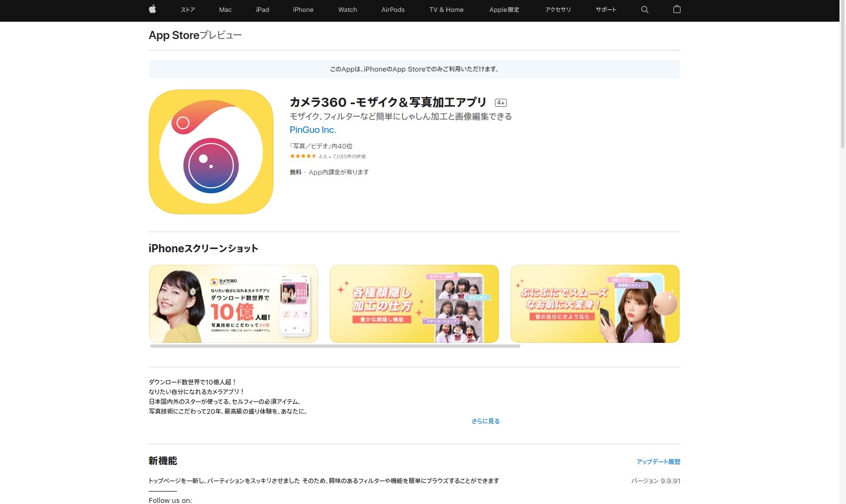Click the horizontal screenshot scrollbar
The width and height of the screenshot is (846, 504).
335,346
